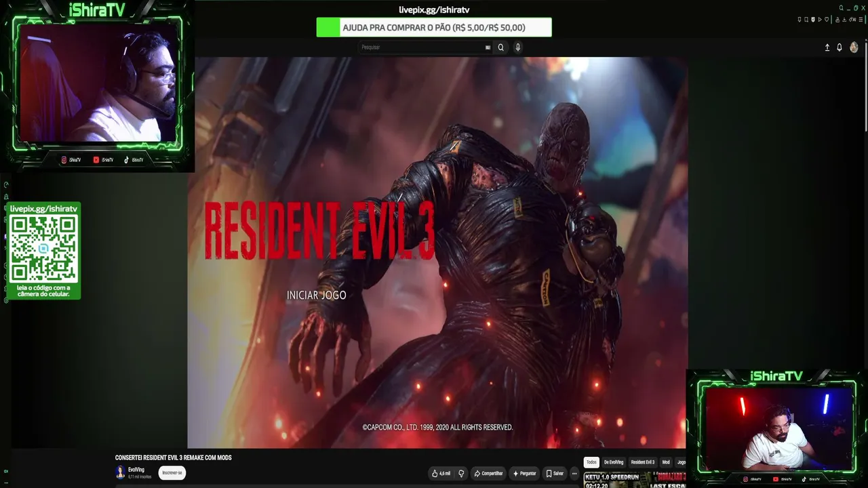868x488 pixels.
Task: Click the Instagram iShiraTV icon on bottom webcam overlay
Action: 746,479
